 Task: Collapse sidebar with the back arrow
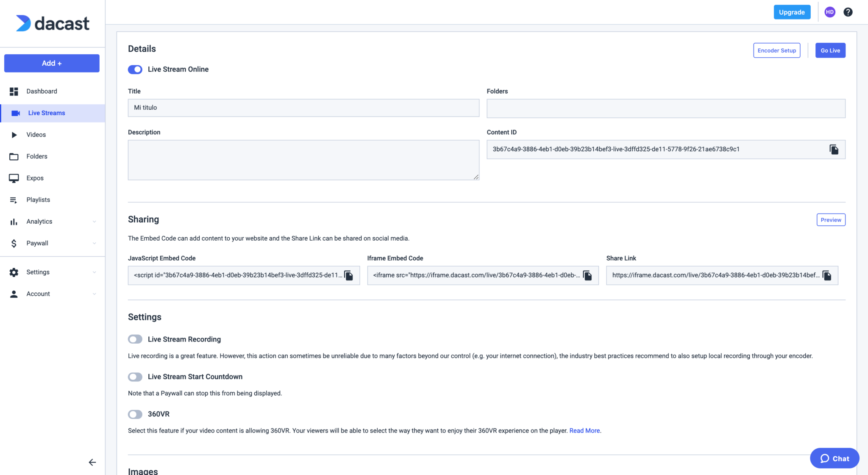point(92,462)
